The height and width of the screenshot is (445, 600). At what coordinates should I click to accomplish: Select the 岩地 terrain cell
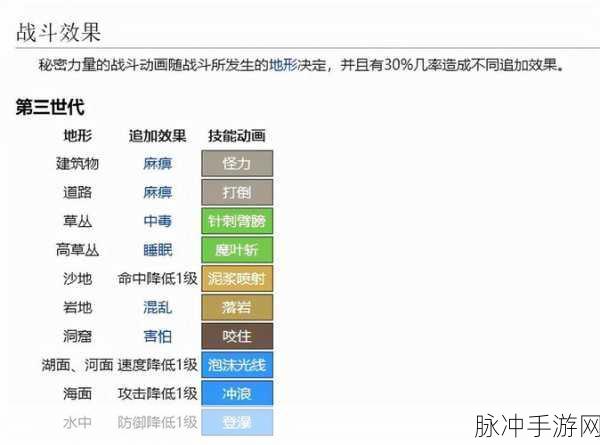[x=78, y=308]
